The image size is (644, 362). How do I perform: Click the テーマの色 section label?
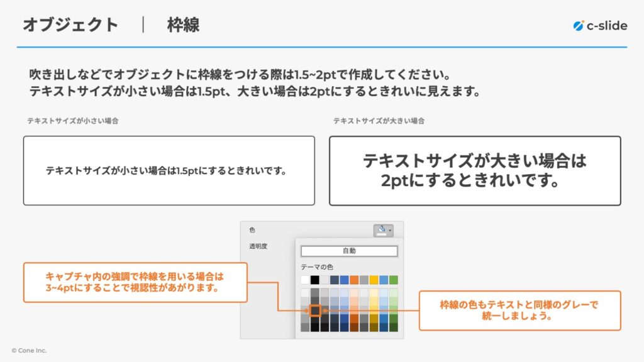point(317,267)
